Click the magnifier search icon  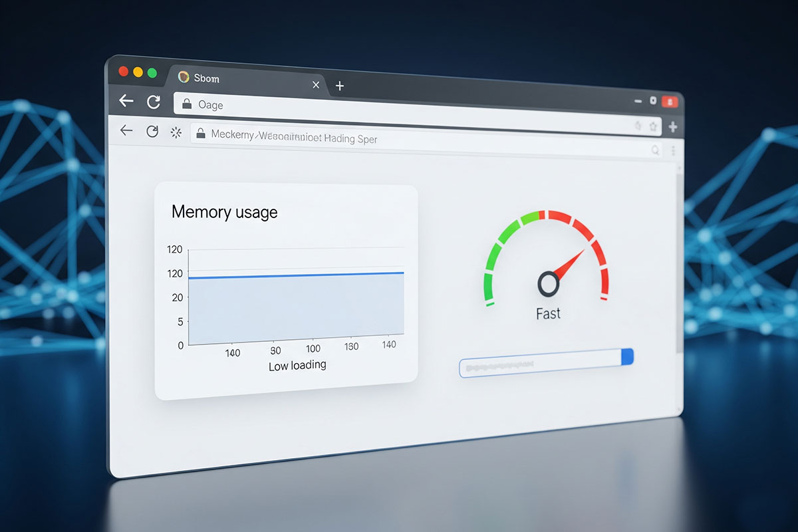(x=655, y=150)
